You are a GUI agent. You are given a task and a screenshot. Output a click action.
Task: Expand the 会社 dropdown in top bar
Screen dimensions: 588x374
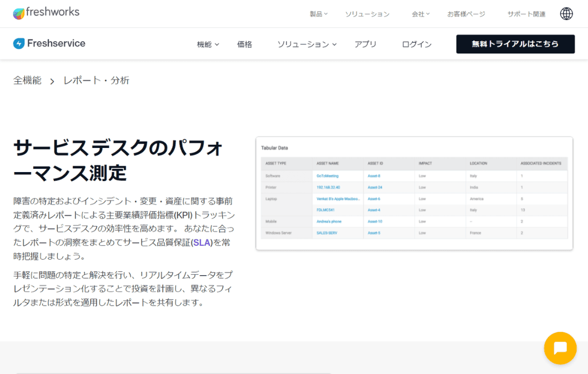tap(420, 14)
